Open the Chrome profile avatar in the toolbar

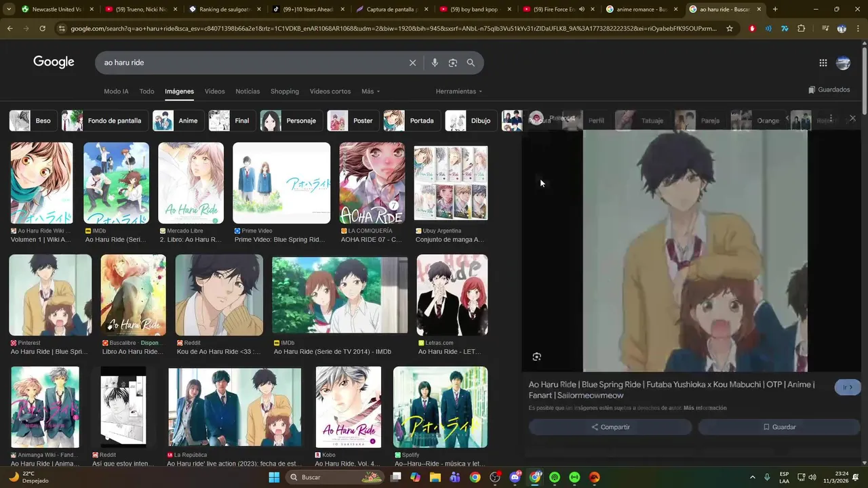pyautogui.click(x=842, y=28)
